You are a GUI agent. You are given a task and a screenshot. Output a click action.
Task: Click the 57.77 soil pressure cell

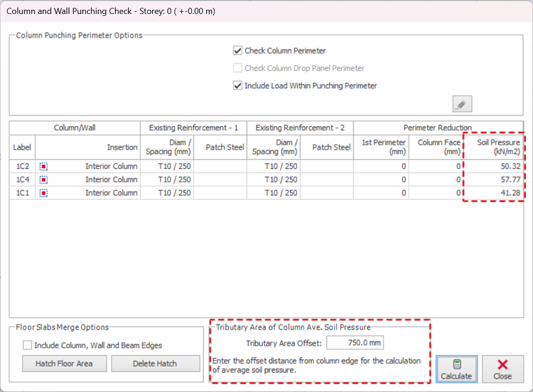(x=494, y=180)
